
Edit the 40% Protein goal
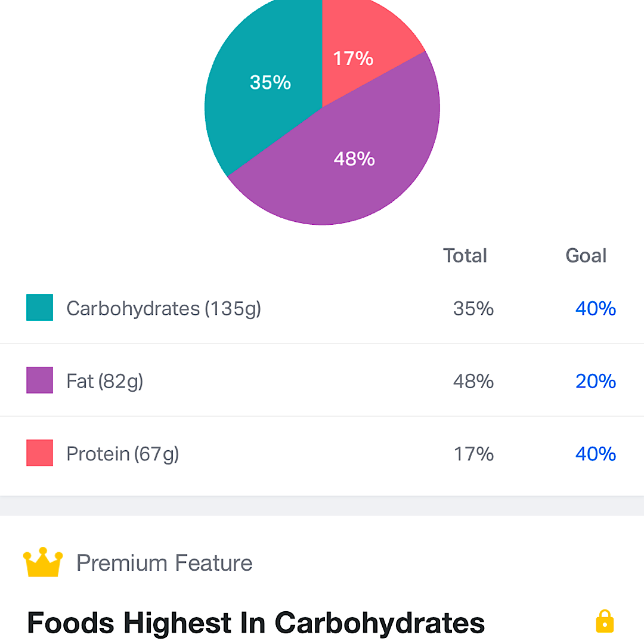[x=595, y=454]
